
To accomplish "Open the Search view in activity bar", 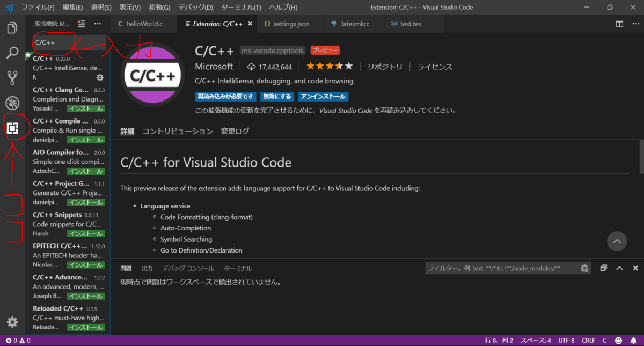I will click(x=12, y=53).
